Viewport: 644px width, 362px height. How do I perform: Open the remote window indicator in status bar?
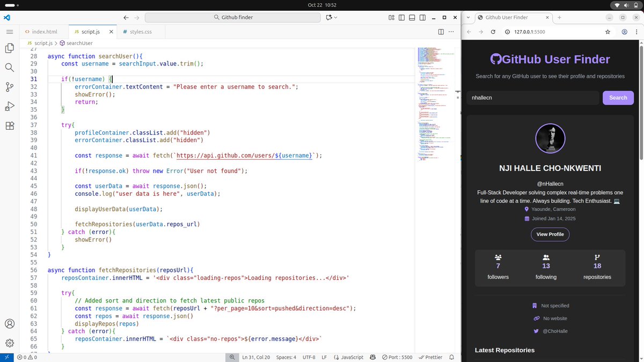pos(6,357)
